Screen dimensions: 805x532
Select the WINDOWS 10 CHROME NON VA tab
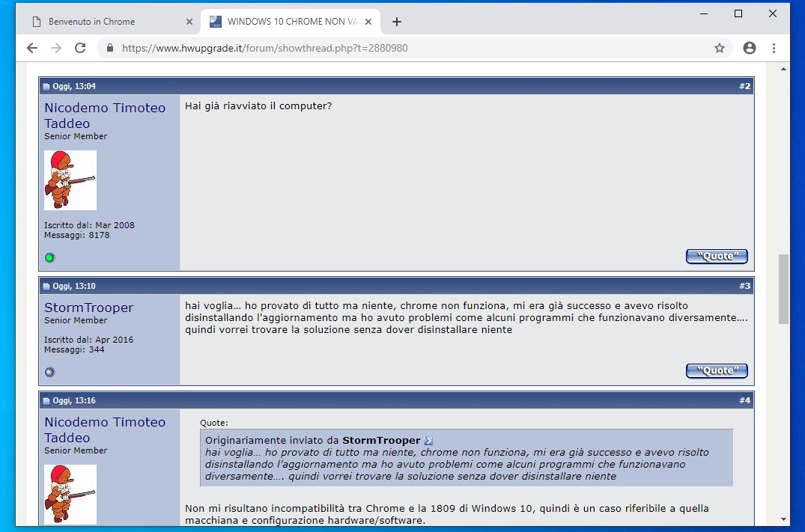pyautogui.click(x=291, y=22)
